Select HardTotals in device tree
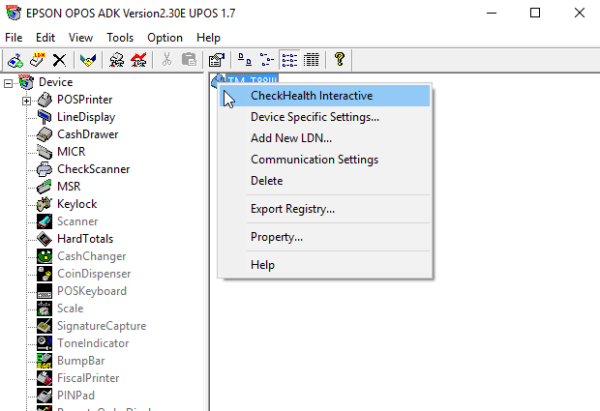 (x=85, y=239)
